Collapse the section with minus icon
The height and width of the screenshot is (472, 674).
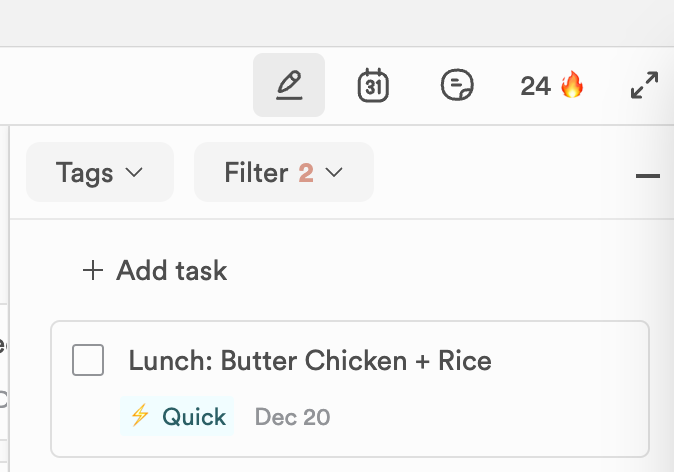point(647,177)
